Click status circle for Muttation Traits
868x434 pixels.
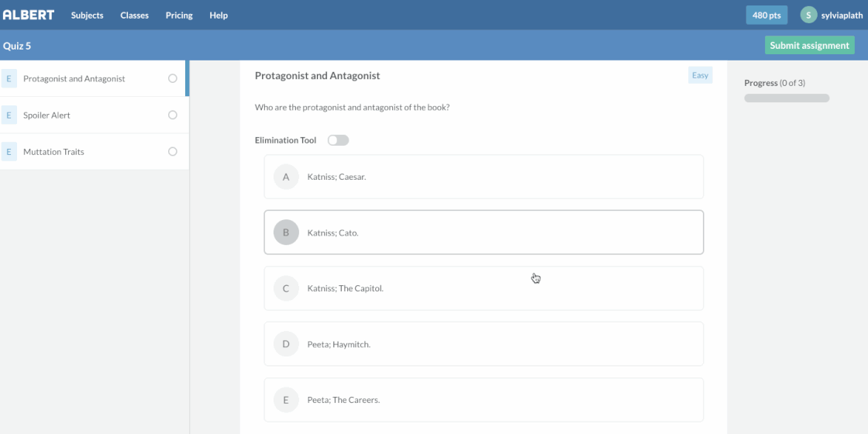coord(172,152)
